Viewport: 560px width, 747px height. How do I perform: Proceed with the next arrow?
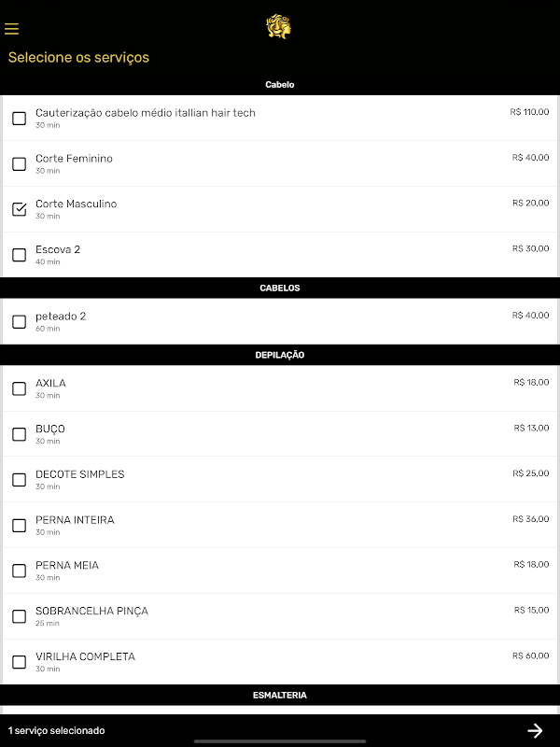pos(535,730)
